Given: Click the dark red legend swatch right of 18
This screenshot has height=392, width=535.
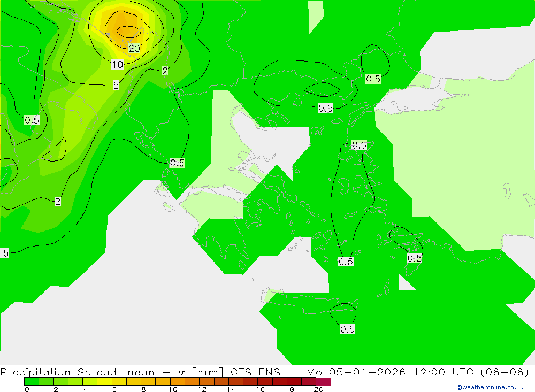Looking at the screenshot, I should [x=294, y=381].
